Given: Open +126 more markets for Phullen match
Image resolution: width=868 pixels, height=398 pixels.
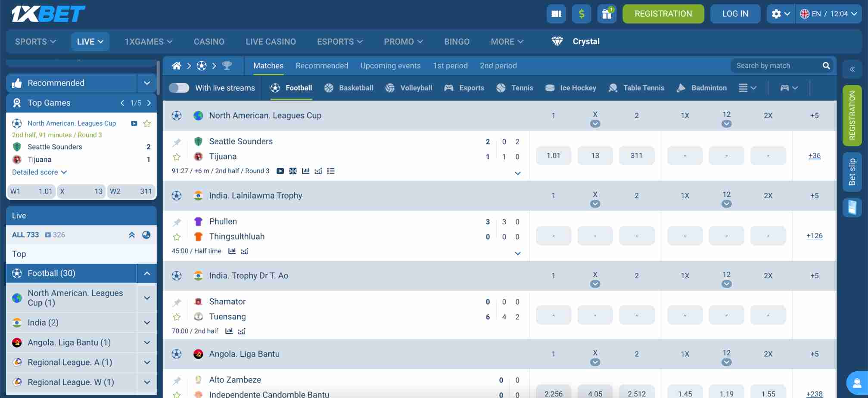Looking at the screenshot, I should coord(814,236).
